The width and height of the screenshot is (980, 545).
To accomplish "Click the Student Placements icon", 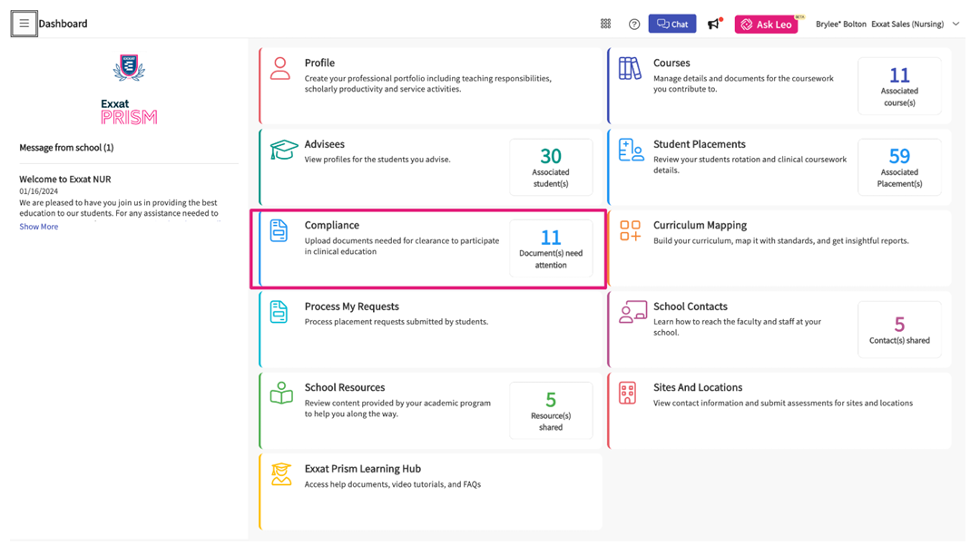I will click(x=631, y=151).
